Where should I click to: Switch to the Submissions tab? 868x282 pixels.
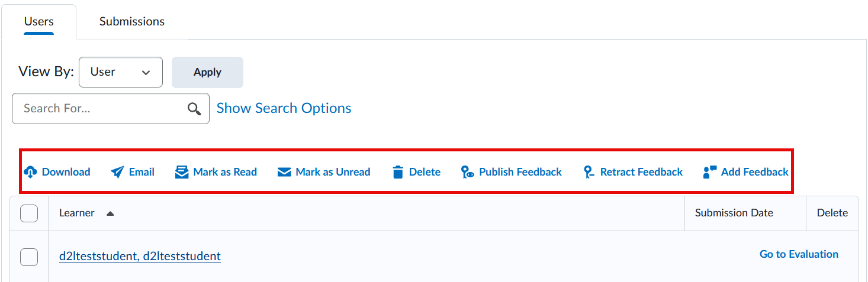[x=132, y=21]
